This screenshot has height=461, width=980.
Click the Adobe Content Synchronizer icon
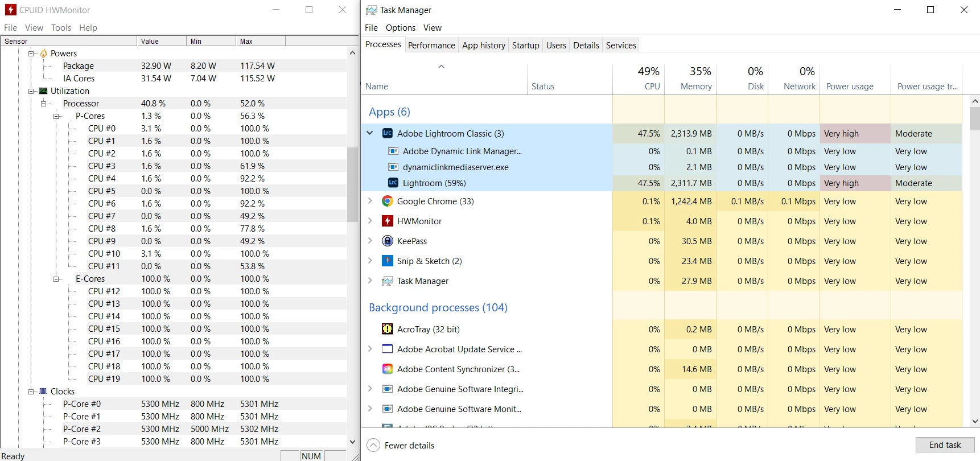pos(388,369)
